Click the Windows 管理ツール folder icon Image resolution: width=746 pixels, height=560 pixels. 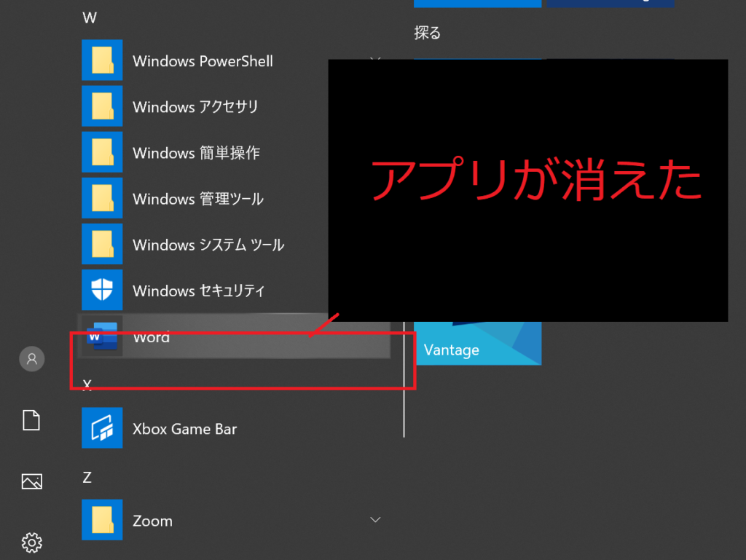point(102,198)
